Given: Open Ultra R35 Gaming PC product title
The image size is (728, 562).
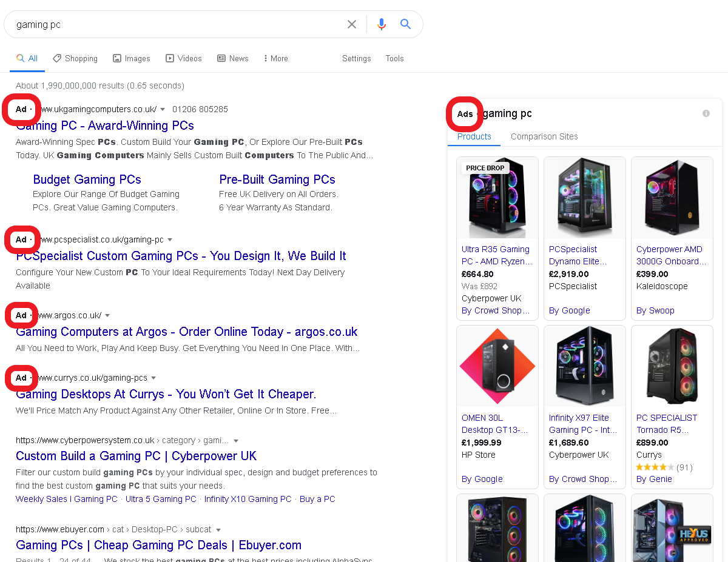Looking at the screenshot, I should point(497,255).
